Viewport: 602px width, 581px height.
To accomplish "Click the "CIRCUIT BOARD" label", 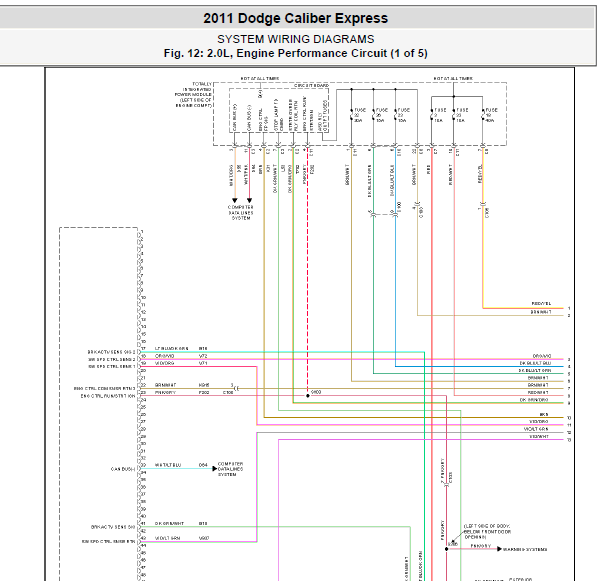I will click(311, 85).
